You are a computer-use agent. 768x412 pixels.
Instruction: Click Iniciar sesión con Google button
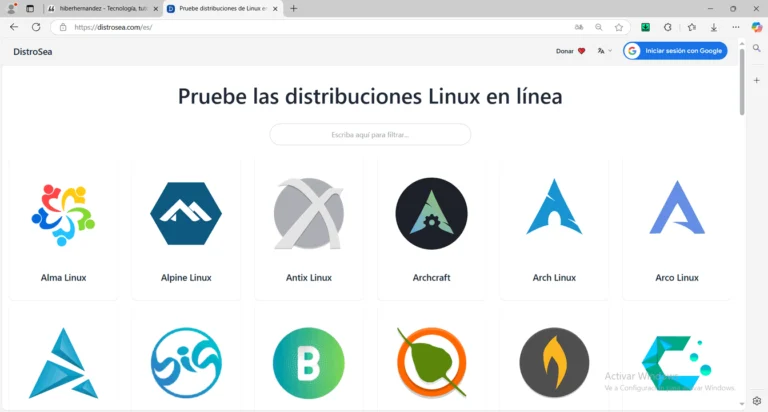tap(675, 51)
